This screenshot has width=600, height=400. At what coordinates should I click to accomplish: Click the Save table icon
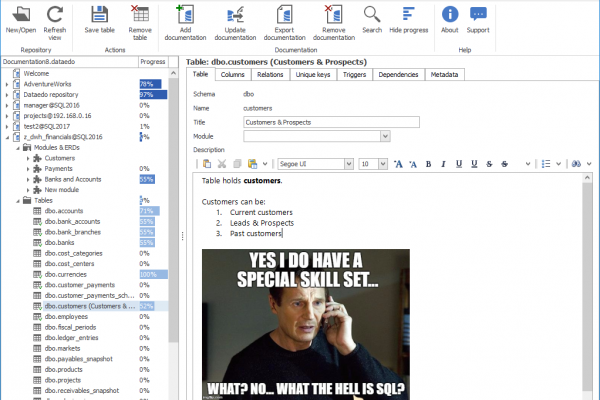tap(100, 15)
